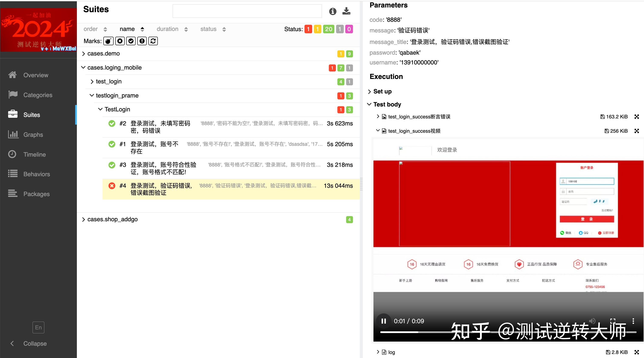Toggle the retries mark filter
Viewport: 644px width, 358px height.
tap(153, 41)
